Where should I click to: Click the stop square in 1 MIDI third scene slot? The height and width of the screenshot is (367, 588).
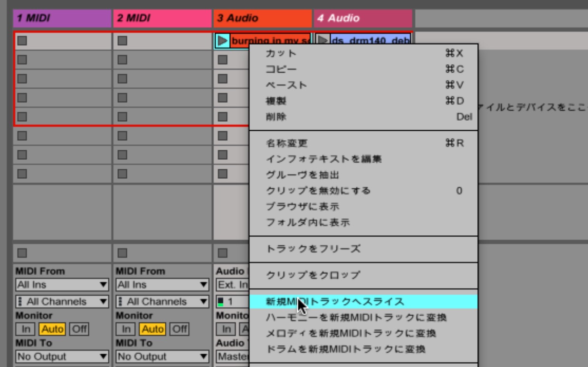(x=22, y=79)
